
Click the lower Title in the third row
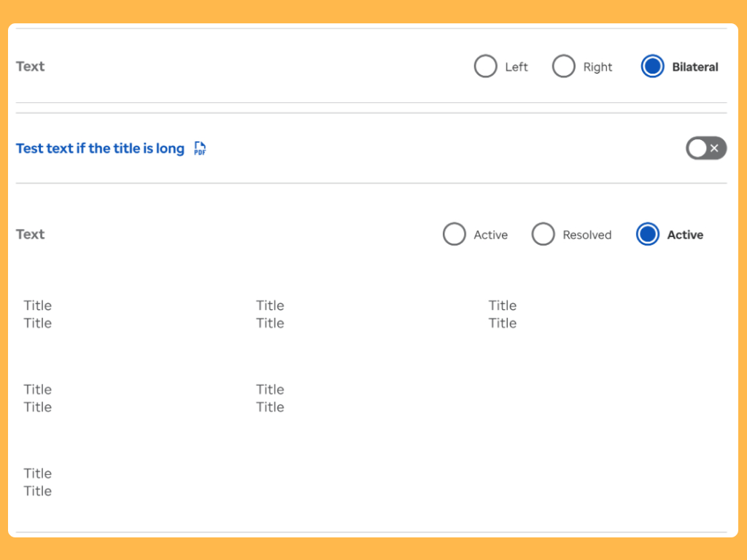pos(38,491)
